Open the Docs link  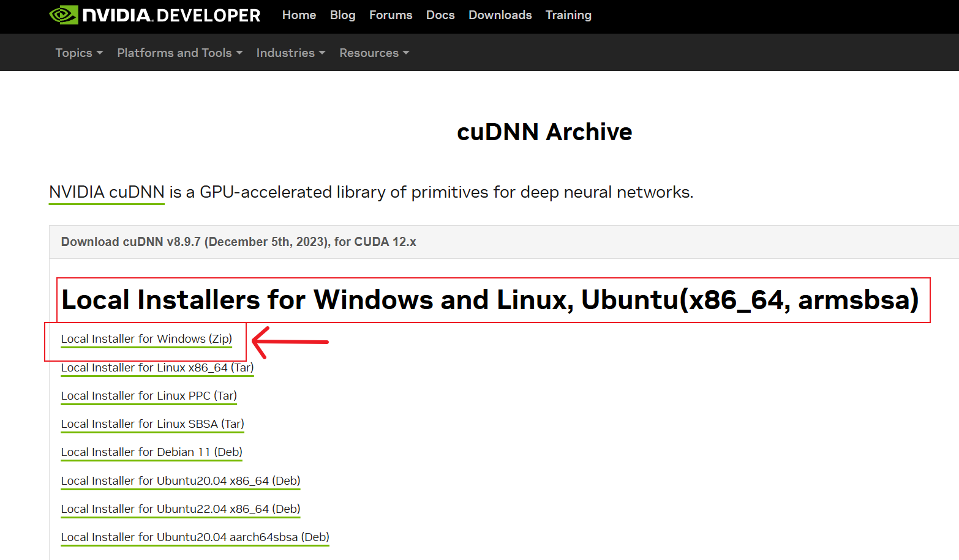coord(440,15)
